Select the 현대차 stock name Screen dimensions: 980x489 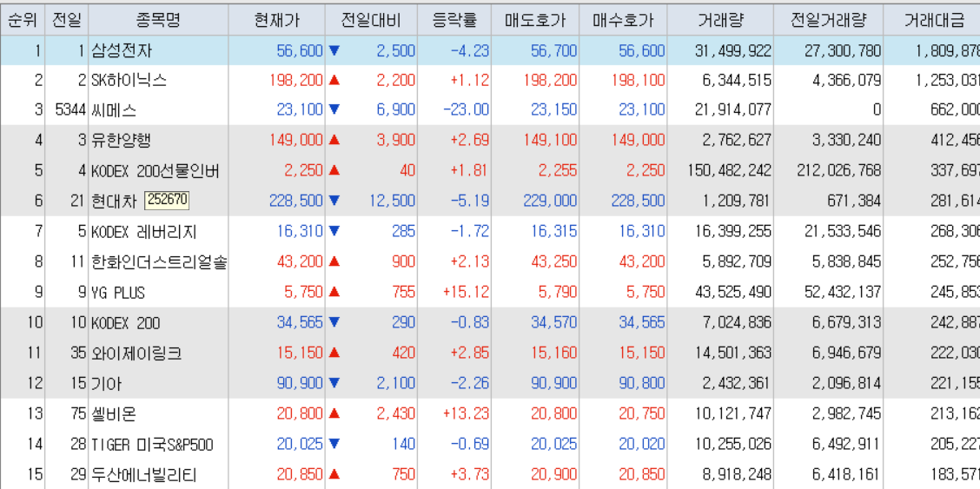(114, 201)
